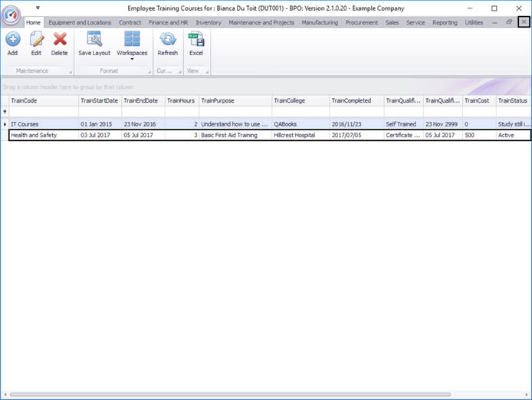Click the Add training course icon
This screenshot has height=400, width=532.
(x=13, y=39)
